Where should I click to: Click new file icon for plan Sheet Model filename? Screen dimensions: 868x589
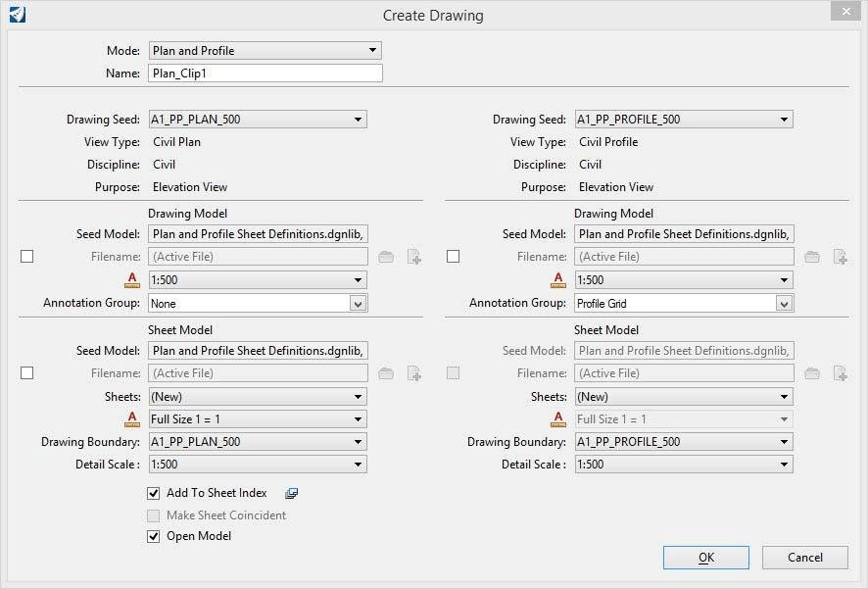414,373
